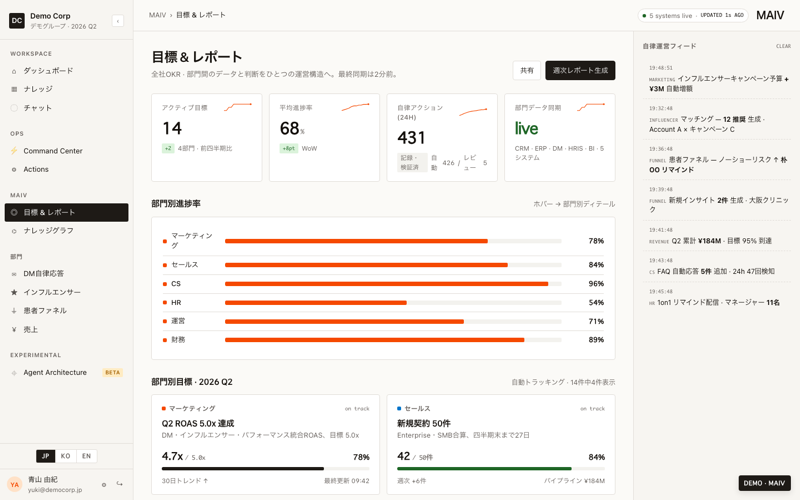The image size is (800, 500).
Task: Click the green live status value
Action: [526, 129]
